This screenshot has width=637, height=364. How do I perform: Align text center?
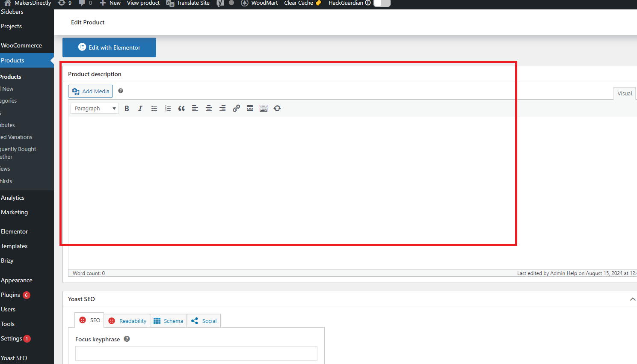209,108
